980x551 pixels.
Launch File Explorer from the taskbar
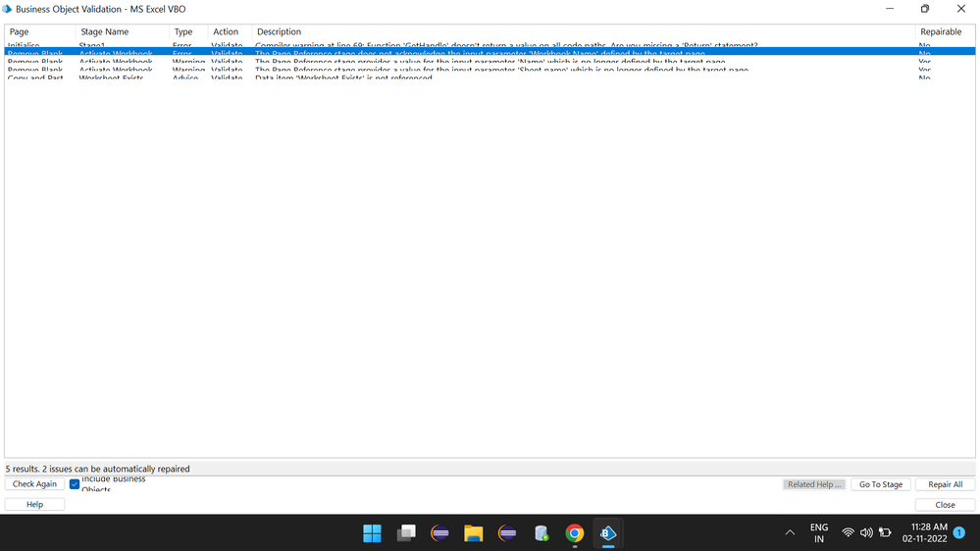474,533
